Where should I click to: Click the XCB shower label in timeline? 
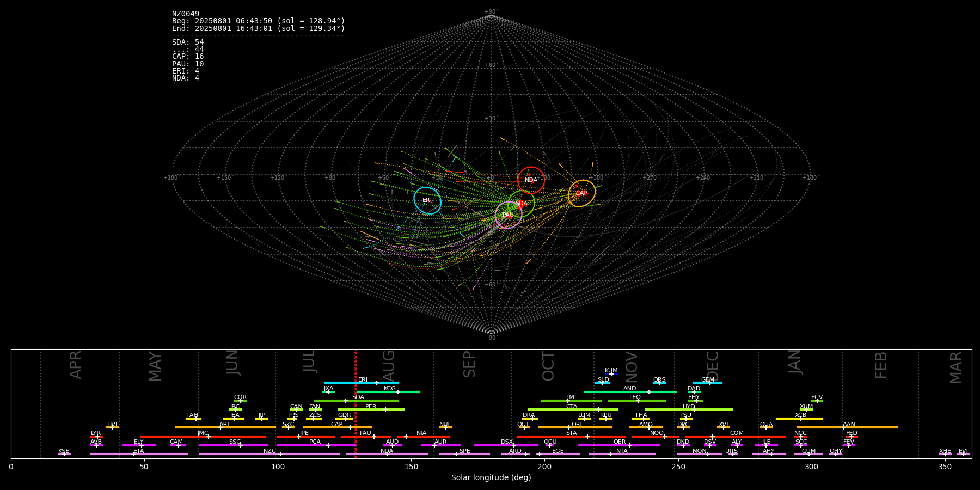pos(800,415)
